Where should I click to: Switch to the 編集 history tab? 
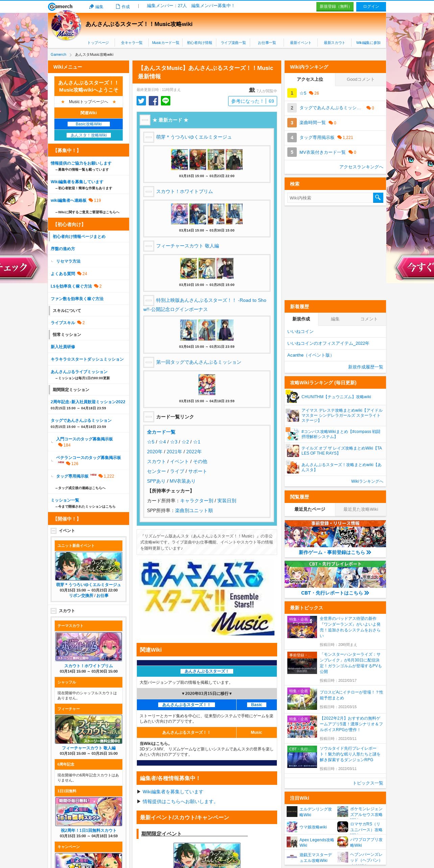click(x=335, y=319)
